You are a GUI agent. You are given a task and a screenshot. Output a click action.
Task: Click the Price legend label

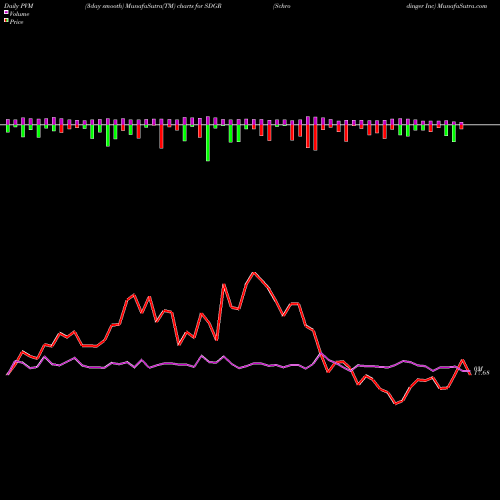pos(16,22)
